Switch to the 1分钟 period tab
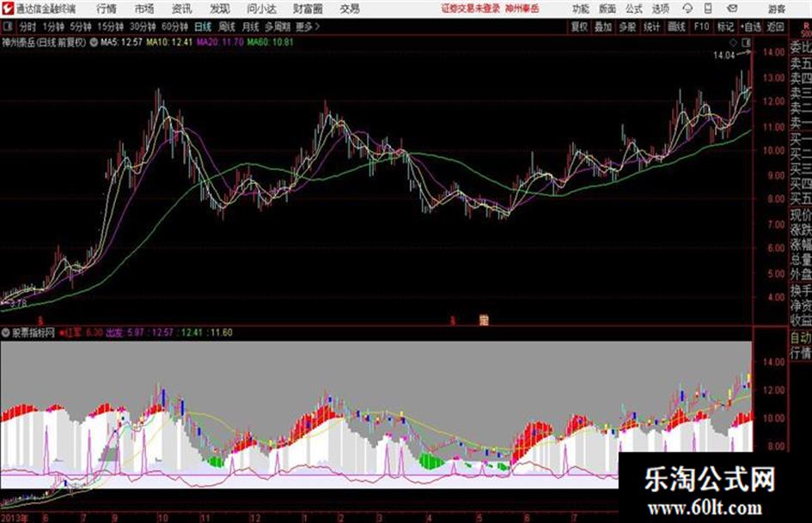The height and width of the screenshot is (523, 812). (53, 27)
